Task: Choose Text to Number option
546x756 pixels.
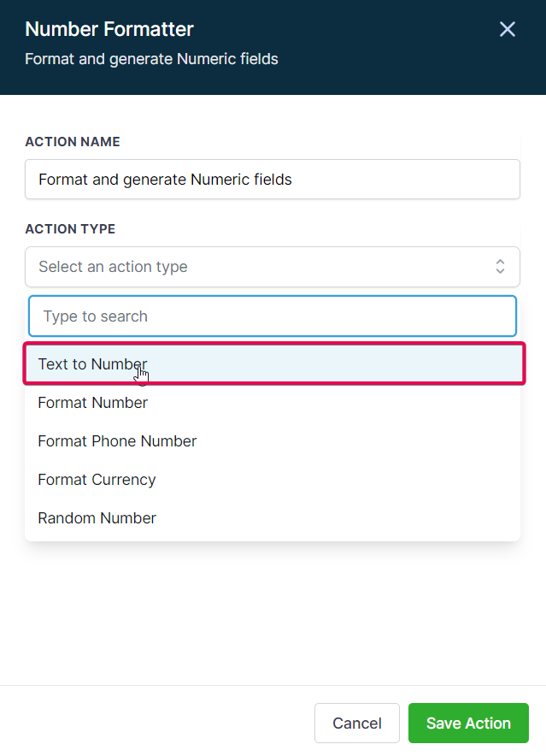Action: pos(273,363)
